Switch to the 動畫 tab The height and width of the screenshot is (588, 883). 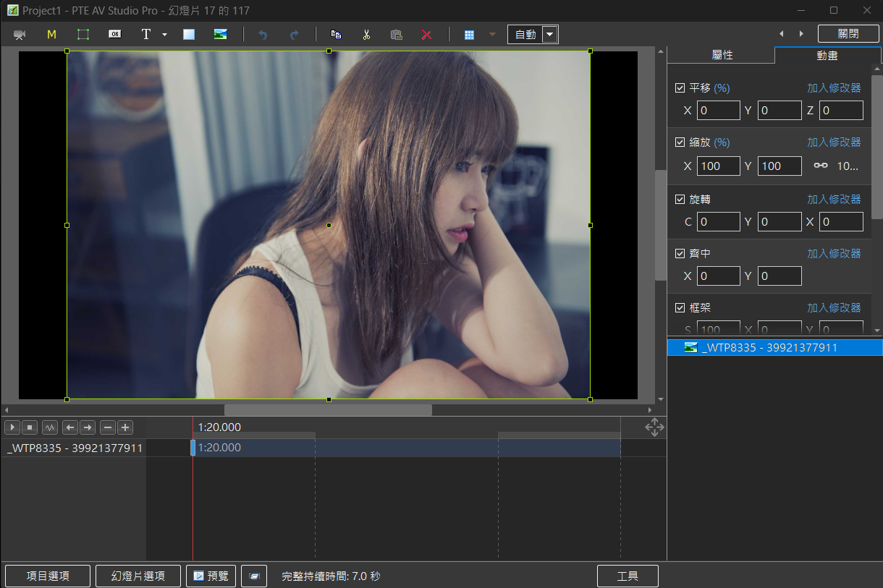(x=827, y=55)
